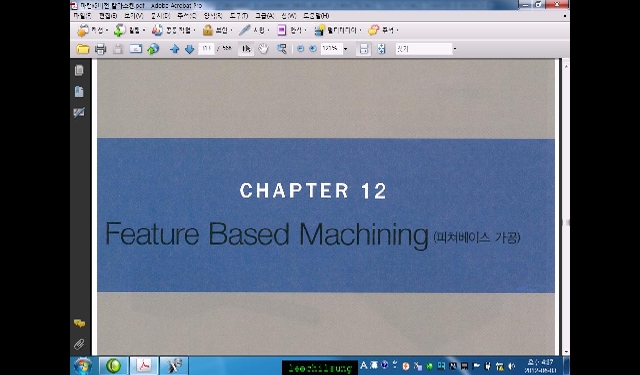Toggle the Select text cursor tool
This screenshot has width=640, height=375.
pyautogui.click(x=246, y=49)
